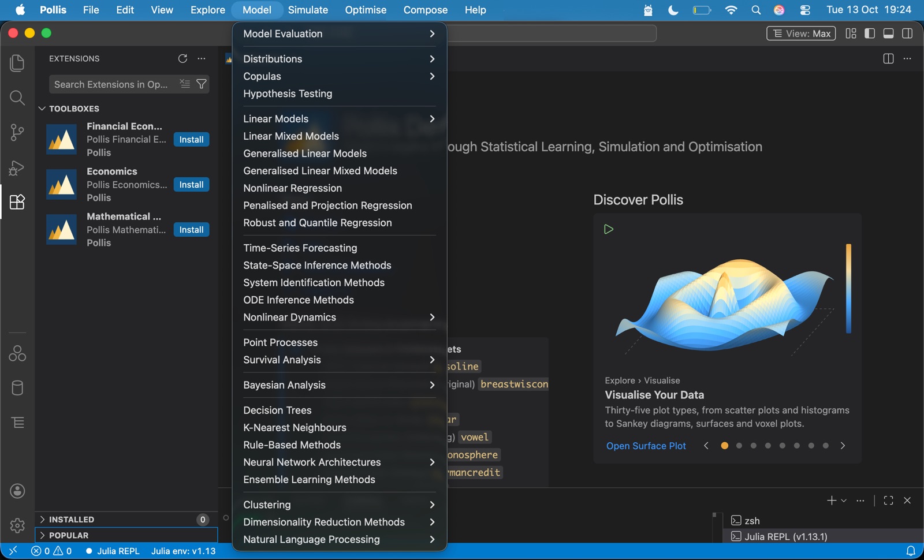Open the new terminal dropdown arrow
Viewport: 924px width, 560px height.
click(844, 501)
